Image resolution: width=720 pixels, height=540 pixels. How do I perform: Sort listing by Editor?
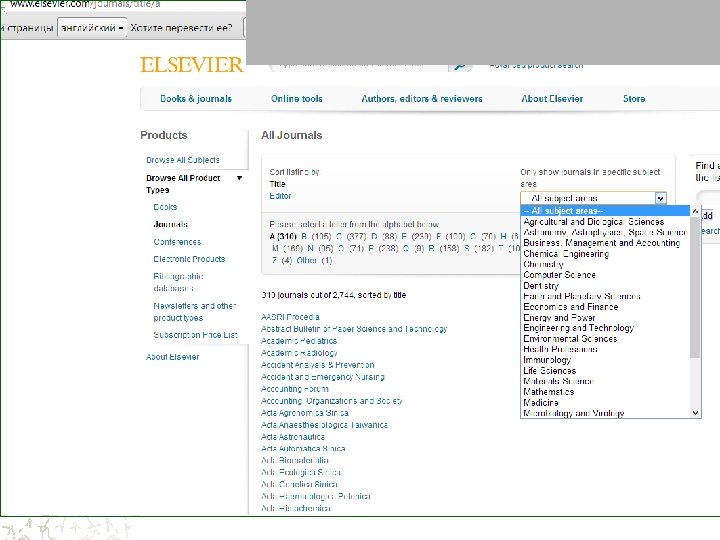[280, 196]
